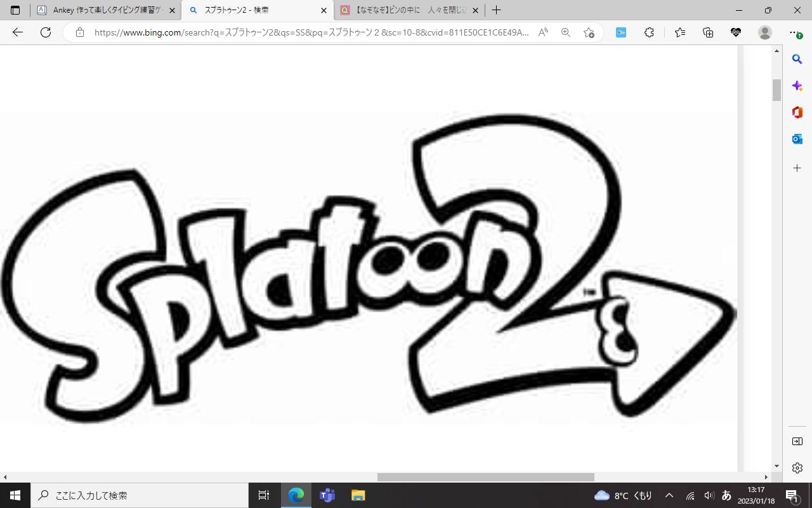Open the Office app in the sidebar

click(797, 112)
